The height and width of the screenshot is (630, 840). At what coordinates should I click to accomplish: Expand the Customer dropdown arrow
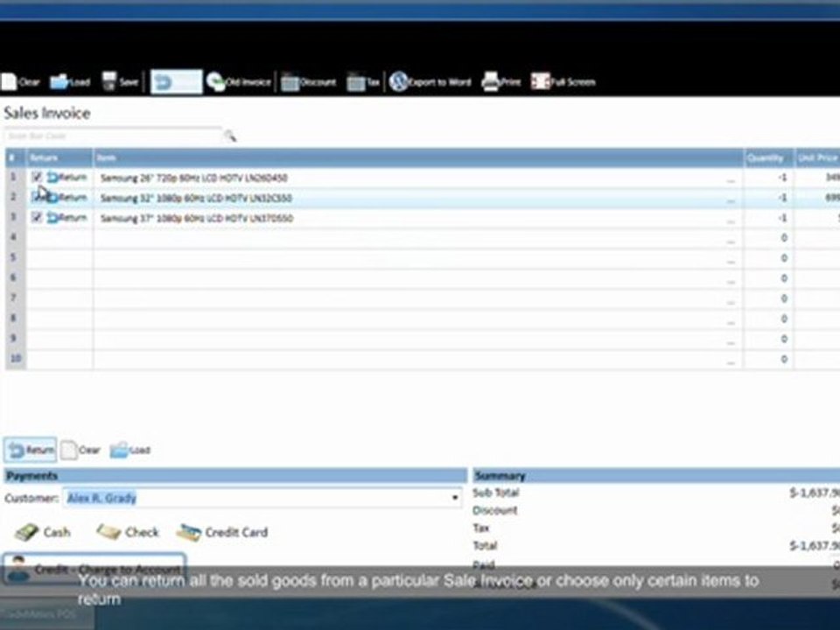pyautogui.click(x=455, y=498)
